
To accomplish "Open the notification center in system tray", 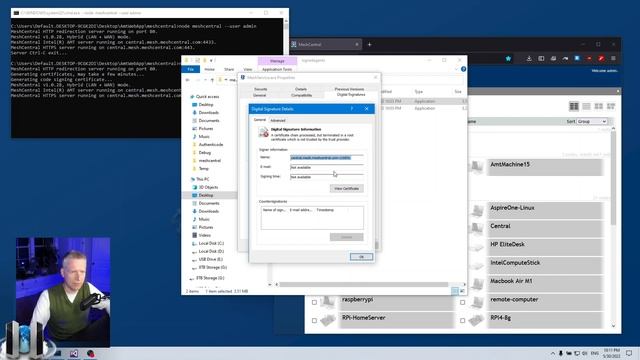I will pyautogui.click(x=629, y=353).
